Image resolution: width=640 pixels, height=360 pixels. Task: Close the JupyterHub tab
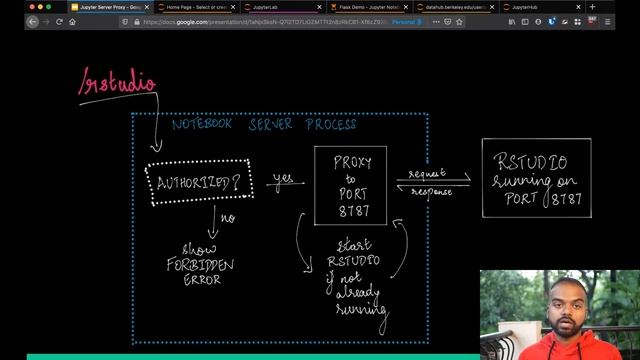pos(578,7)
